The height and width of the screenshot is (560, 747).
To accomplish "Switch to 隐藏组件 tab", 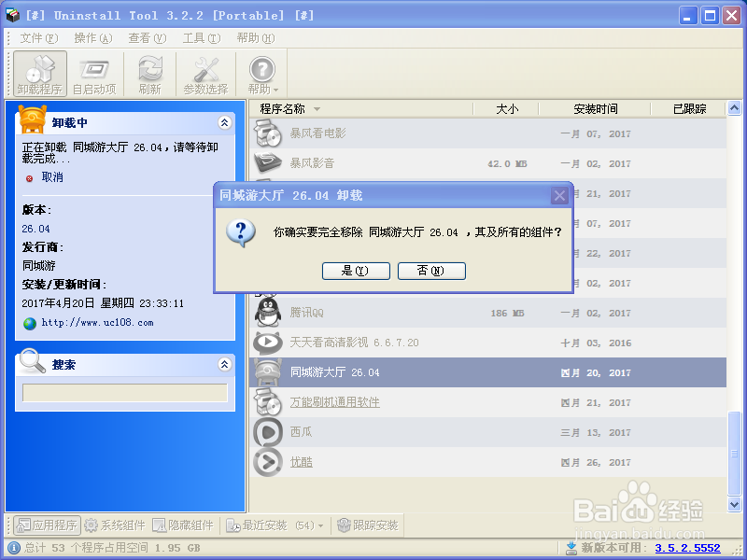I will 183,525.
